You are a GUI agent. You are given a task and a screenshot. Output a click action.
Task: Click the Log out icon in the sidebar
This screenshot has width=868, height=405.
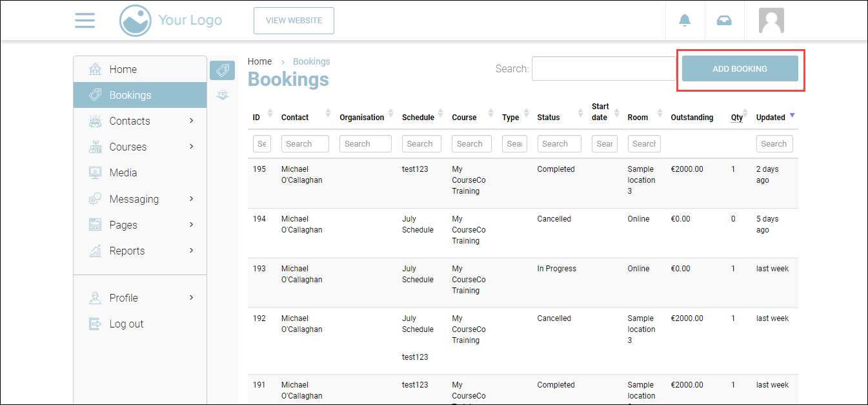[x=95, y=324]
